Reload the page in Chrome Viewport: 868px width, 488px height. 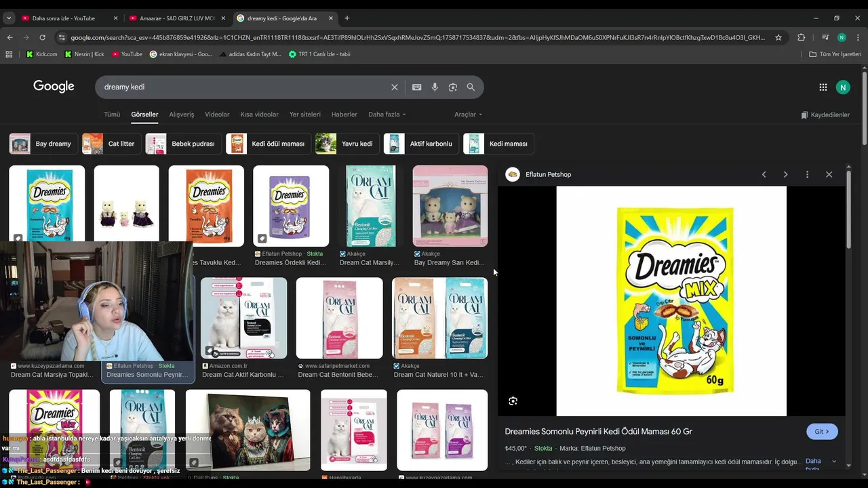click(x=42, y=38)
